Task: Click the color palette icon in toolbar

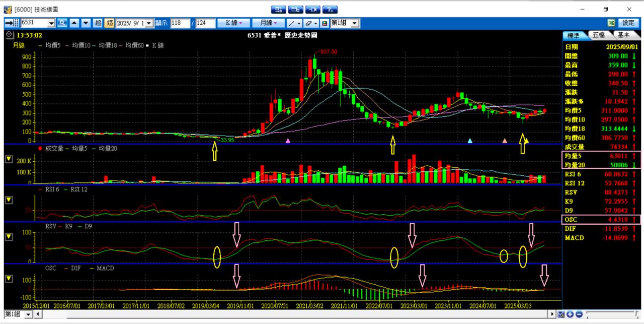Action: (325, 23)
